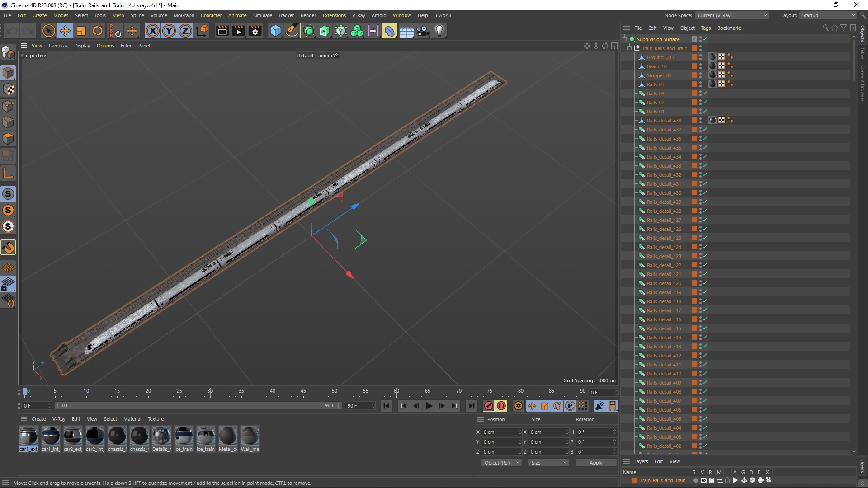This screenshot has height=488, width=868.
Task: Collapse the Subdivision Surface object tree
Action: click(x=625, y=39)
